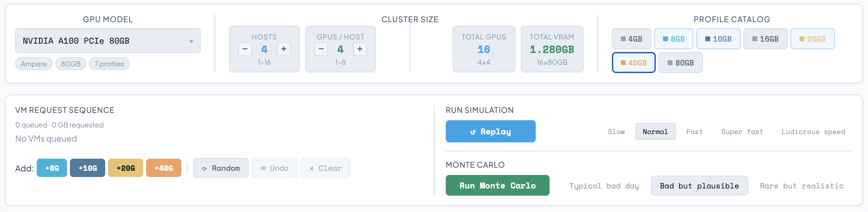
Task: Generate a Random VM sequence
Action: coord(221,168)
